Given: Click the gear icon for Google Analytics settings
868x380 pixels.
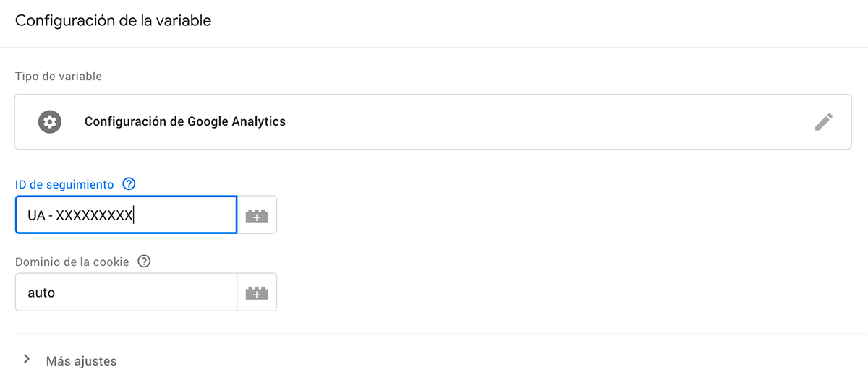Looking at the screenshot, I should [x=50, y=121].
